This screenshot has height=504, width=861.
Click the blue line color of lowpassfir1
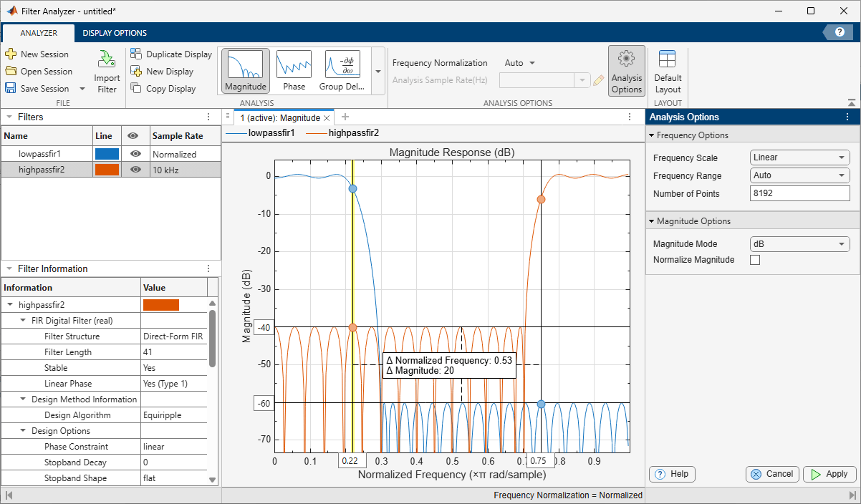point(107,154)
